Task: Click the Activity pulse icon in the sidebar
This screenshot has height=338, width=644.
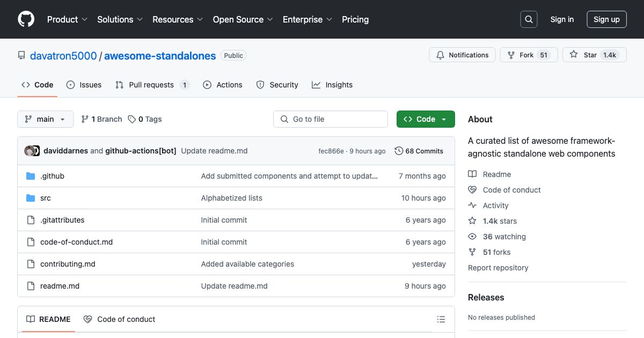Action: tap(472, 205)
